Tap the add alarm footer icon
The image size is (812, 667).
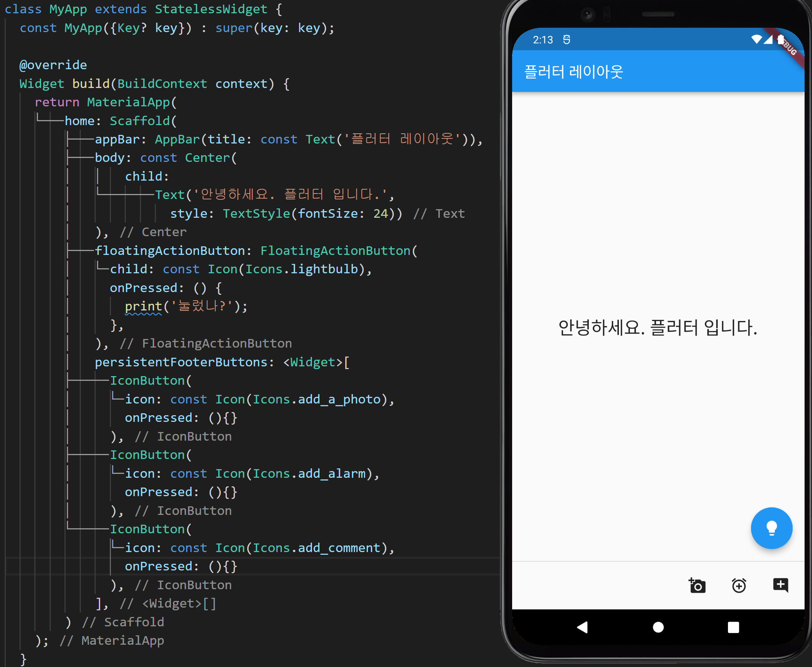pyautogui.click(x=739, y=585)
